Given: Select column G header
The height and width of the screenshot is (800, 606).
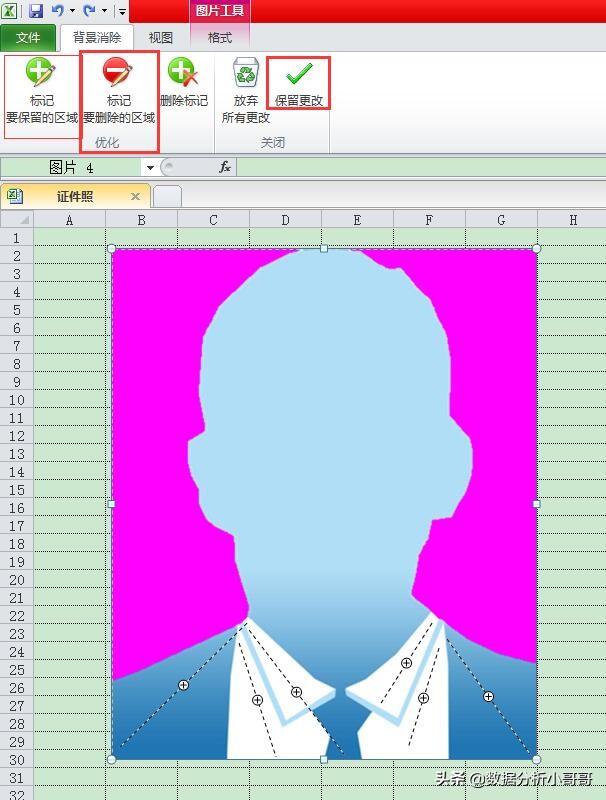Looking at the screenshot, I should click(x=501, y=220).
